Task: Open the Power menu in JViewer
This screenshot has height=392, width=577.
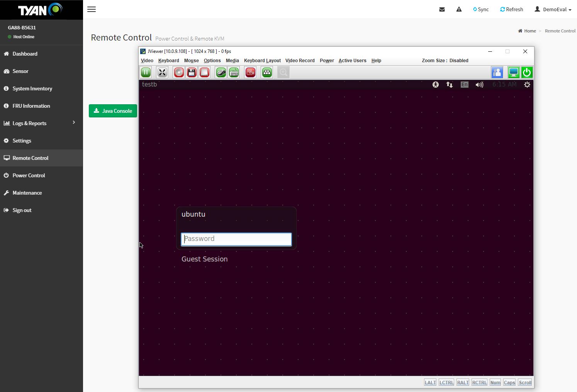Action: (x=327, y=61)
